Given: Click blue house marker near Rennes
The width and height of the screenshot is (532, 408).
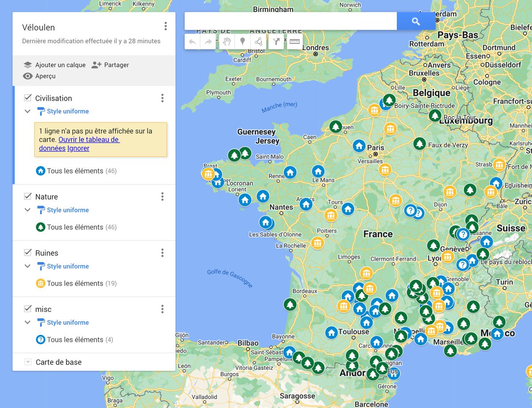Looking at the screenshot, I should [290, 172].
